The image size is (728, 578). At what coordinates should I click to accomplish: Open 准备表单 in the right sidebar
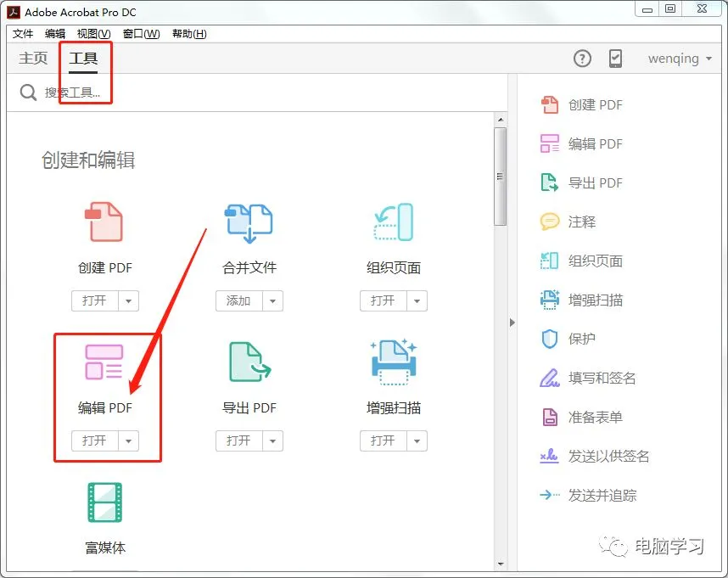point(582,417)
